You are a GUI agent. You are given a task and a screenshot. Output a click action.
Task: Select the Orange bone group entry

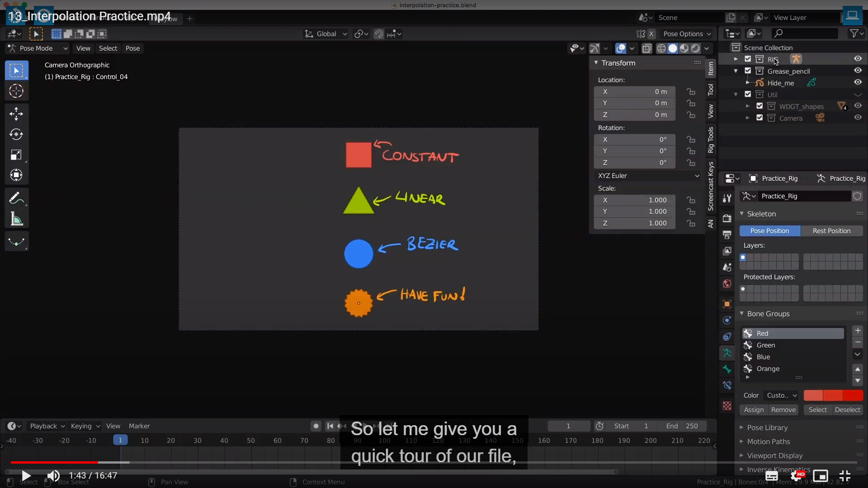tap(768, 369)
